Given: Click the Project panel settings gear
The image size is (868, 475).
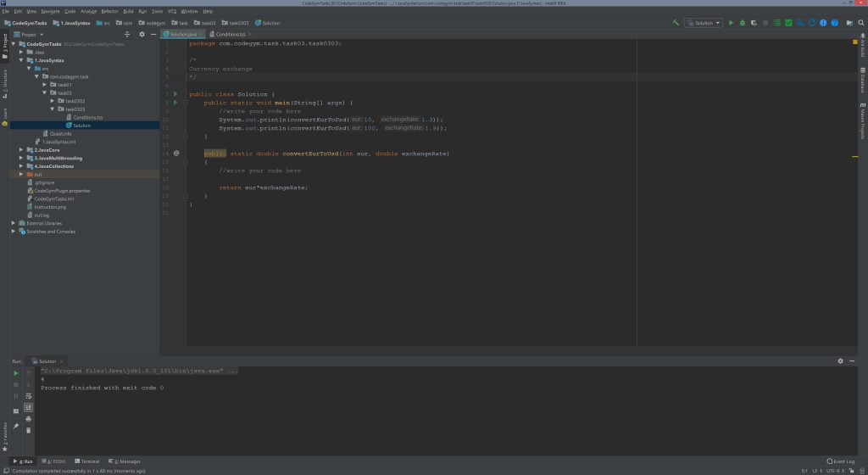Looking at the screenshot, I should tap(141, 35).
